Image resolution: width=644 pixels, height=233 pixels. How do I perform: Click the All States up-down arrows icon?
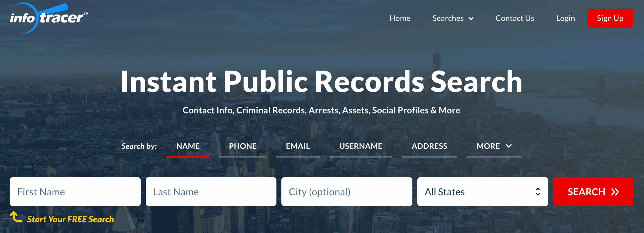coord(538,192)
